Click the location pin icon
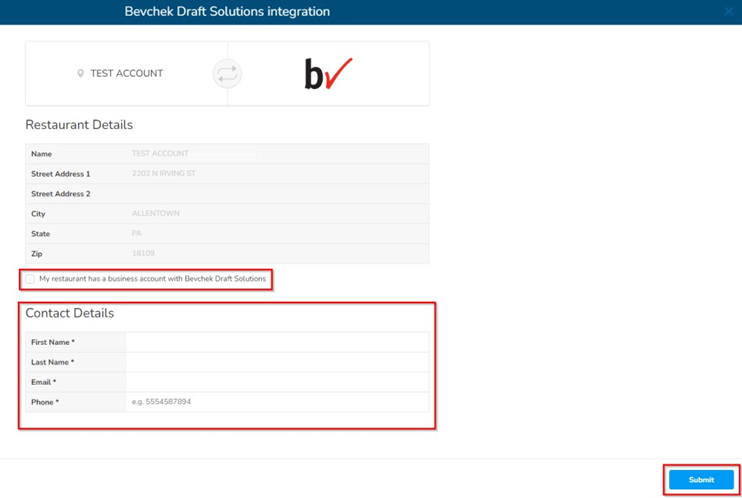Viewport: 742px width, 498px height. coord(81,74)
